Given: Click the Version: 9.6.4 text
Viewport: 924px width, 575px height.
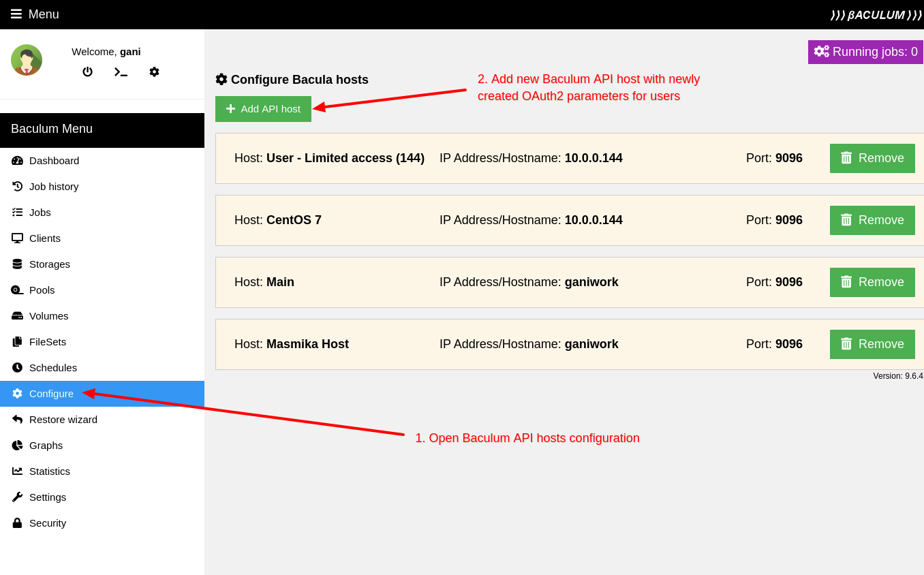Looking at the screenshot, I should (898, 376).
